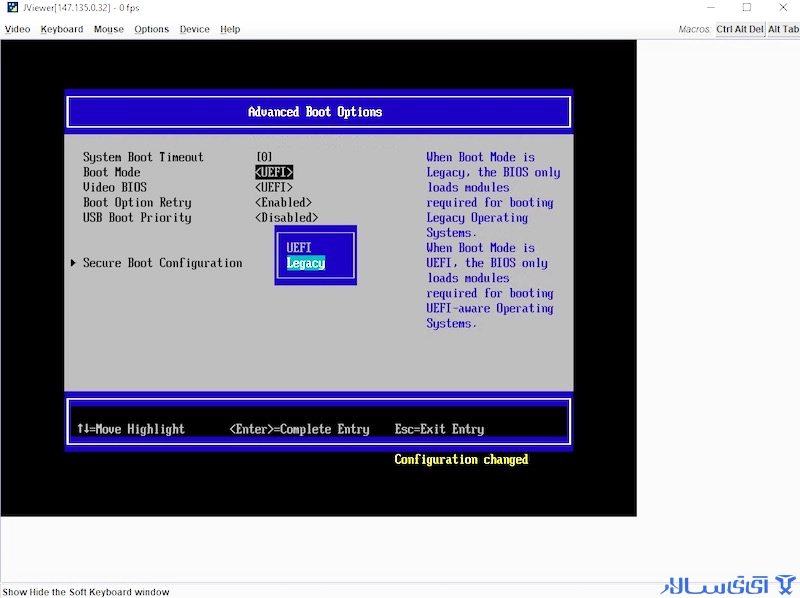
Task: Open the Options menu
Action: click(x=152, y=29)
